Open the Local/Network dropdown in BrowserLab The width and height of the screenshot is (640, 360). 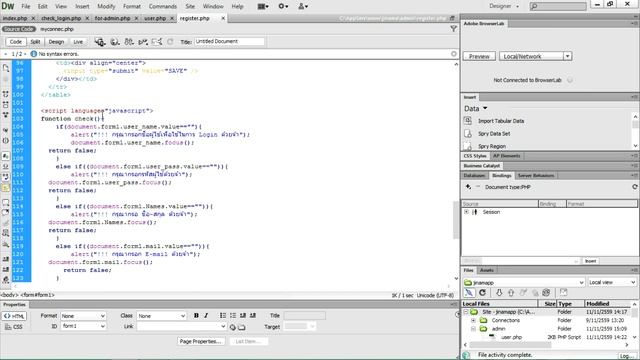(x=568, y=56)
